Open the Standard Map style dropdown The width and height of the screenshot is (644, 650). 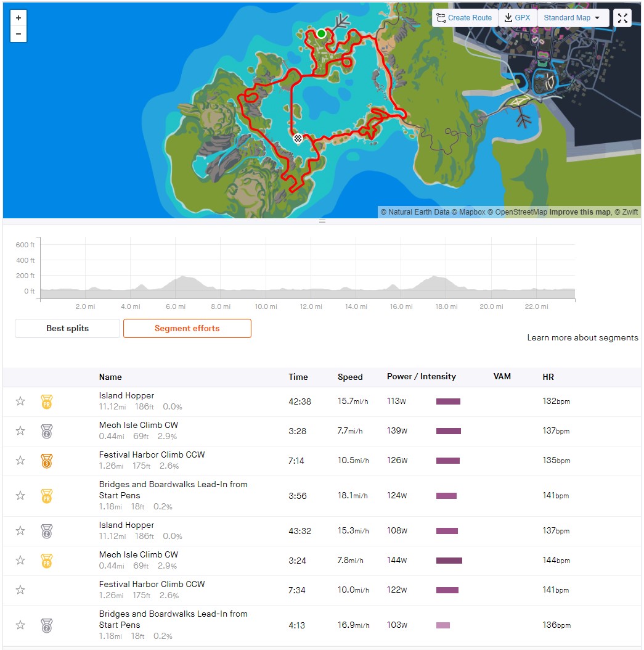pyautogui.click(x=573, y=18)
